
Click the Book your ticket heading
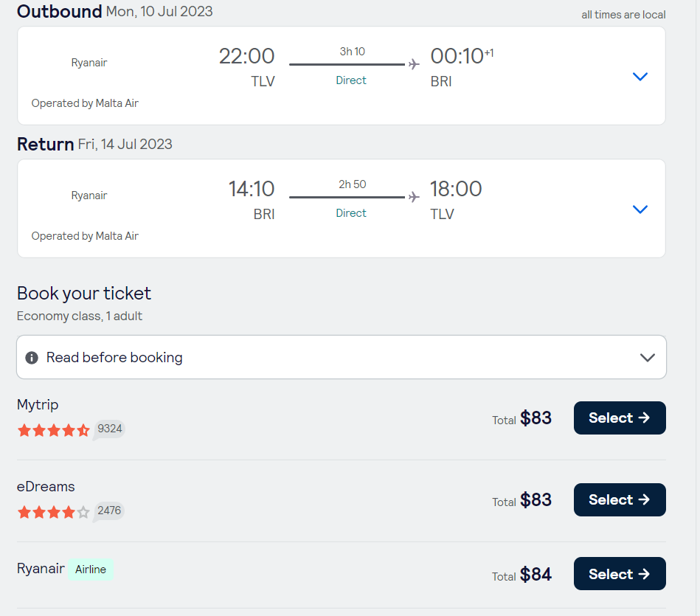[x=84, y=293]
